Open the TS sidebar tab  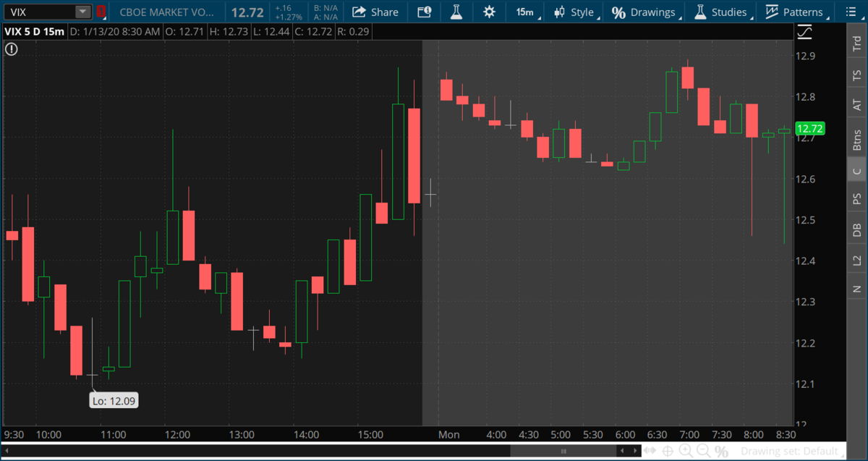(x=857, y=75)
